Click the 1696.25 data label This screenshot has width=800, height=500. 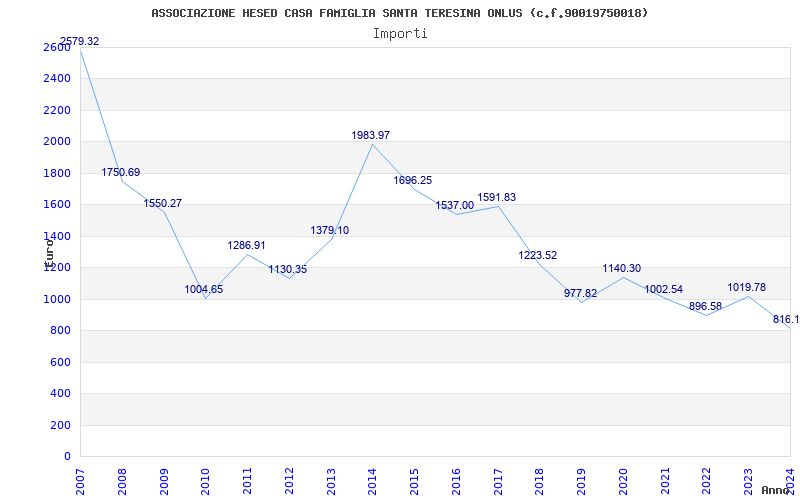click(413, 181)
